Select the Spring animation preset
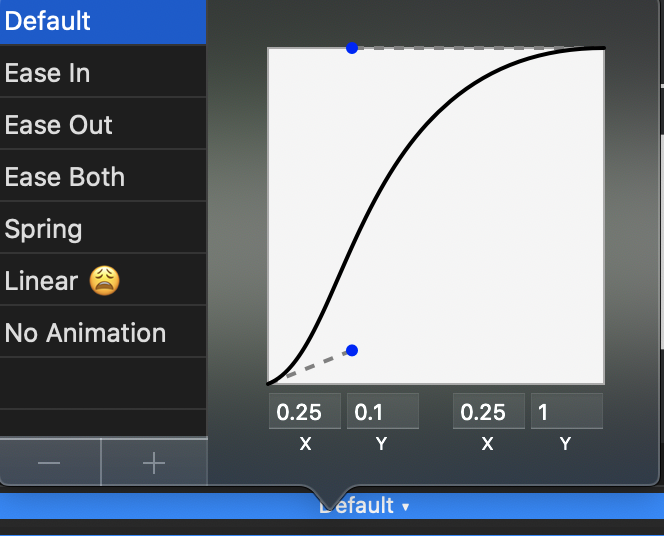The image size is (664, 536). [x=103, y=228]
